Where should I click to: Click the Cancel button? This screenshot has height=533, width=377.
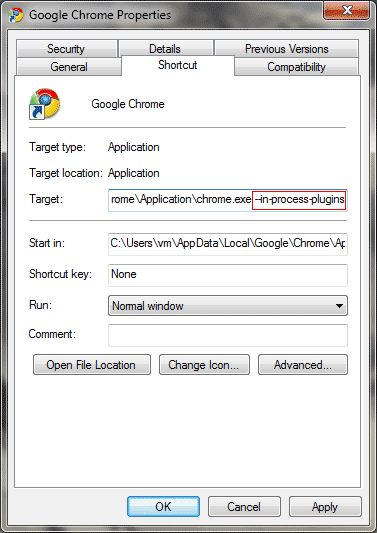pos(244,506)
